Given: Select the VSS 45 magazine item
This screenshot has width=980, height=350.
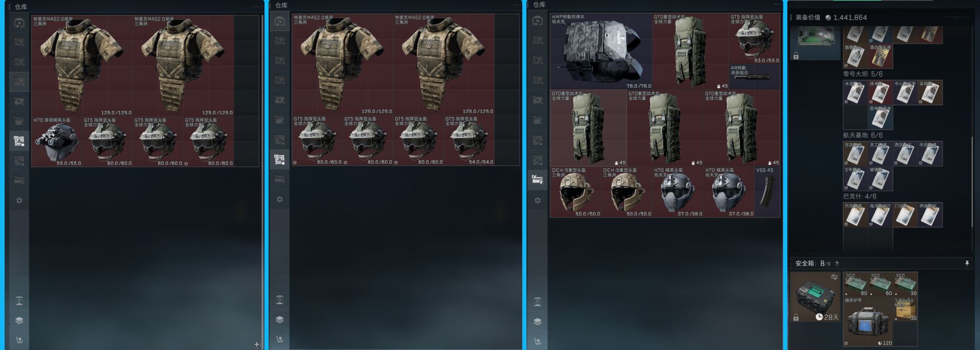Looking at the screenshot, I should click(x=767, y=192).
